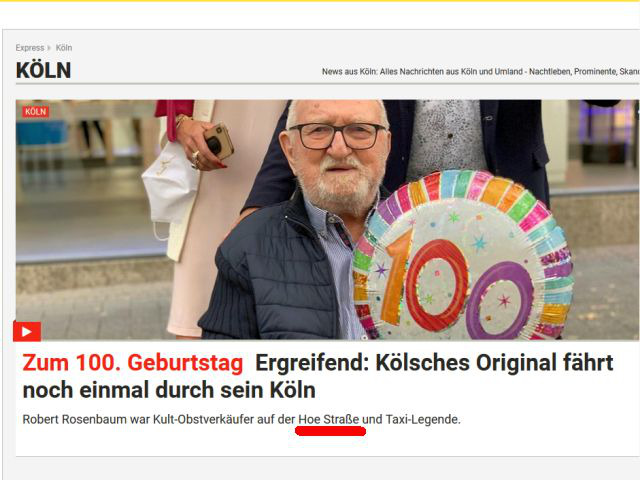The height and width of the screenshot is (480, 640).
Task: Play the video via red play icon
Action: [27, 331]
